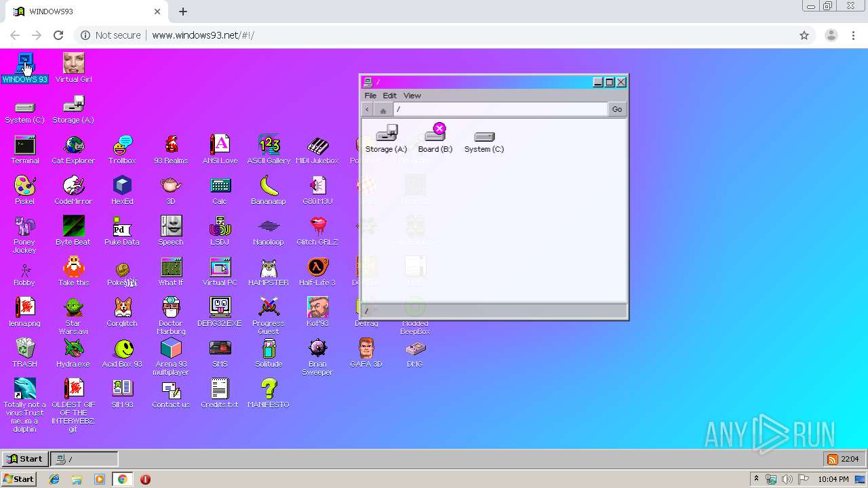Click the RSS feed tray icon
This screenshot has width=868, height=488.
click(832, 460)
